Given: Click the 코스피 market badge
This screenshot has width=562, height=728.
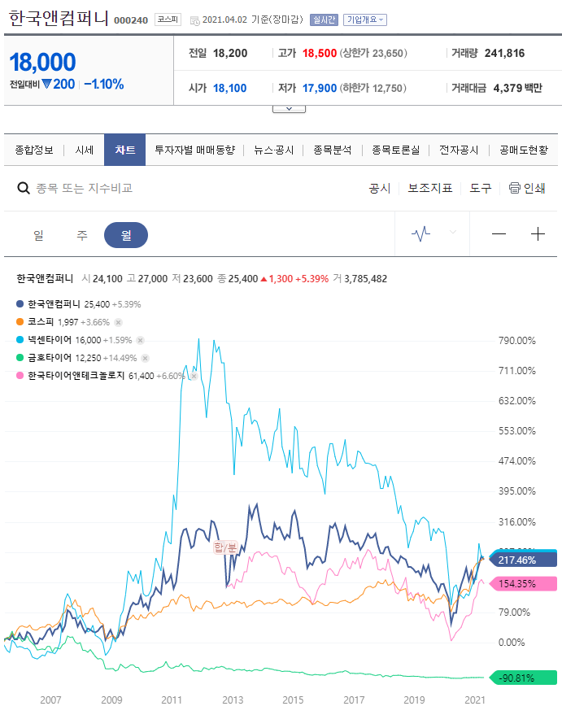Looking at the screenshot, I should pos(168,20).
